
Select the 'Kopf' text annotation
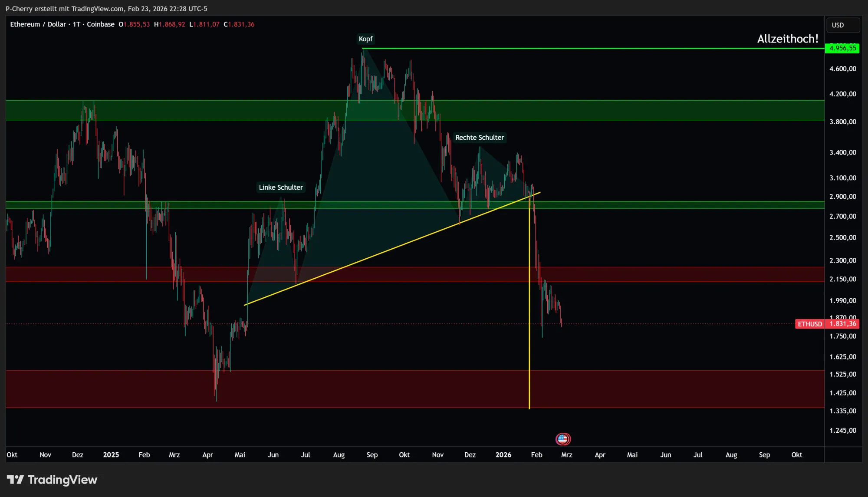coord(365,39)
